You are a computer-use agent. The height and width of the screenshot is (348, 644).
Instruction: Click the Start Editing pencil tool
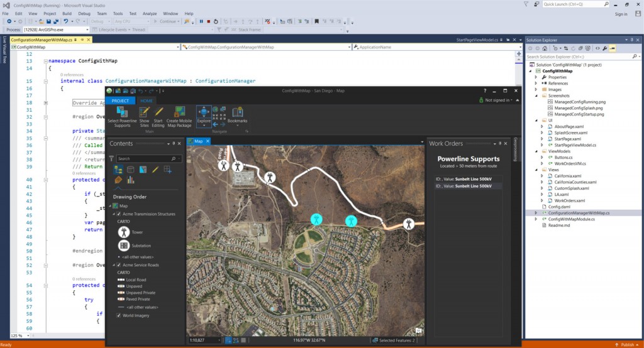158,117
